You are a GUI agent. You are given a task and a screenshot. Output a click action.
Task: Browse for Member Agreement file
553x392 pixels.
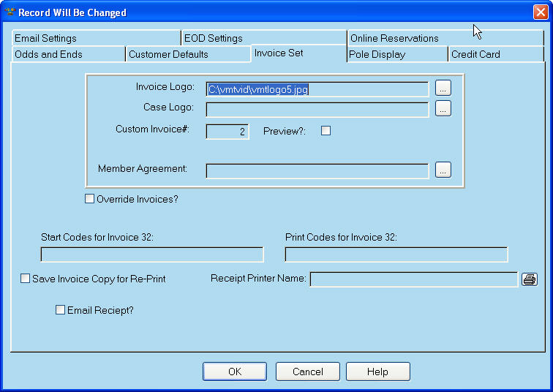point(443,170)
